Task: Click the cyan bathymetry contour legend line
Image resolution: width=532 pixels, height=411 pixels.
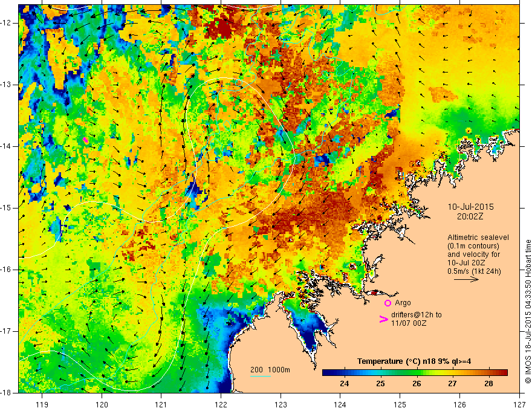Action: (x=260, y=376)
